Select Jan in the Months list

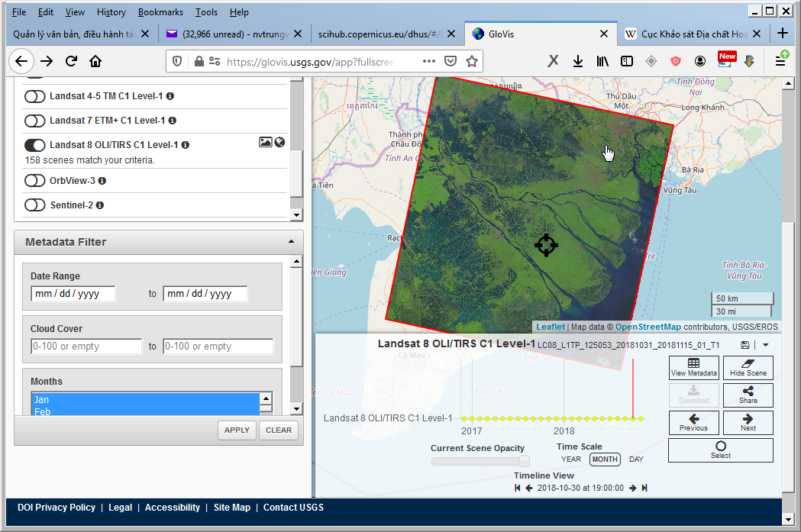(x=146, y=399)
